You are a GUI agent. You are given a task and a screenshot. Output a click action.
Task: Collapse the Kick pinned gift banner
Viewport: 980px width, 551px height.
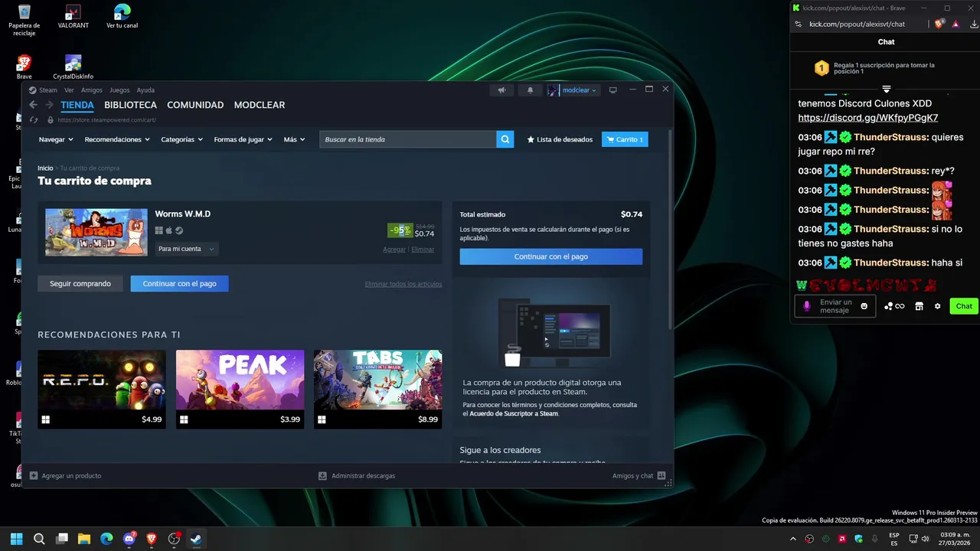point(886,89)
